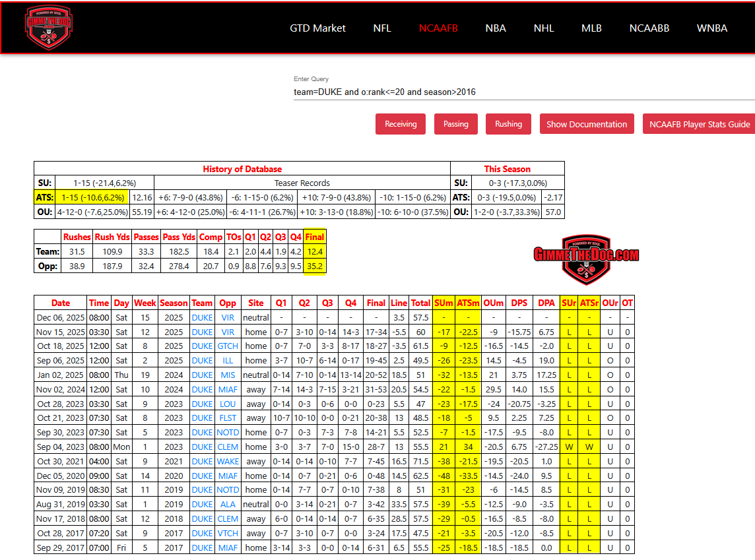Click the highlighted Final column header in team stats
This screenshot has height=560, width=755.
314,237
